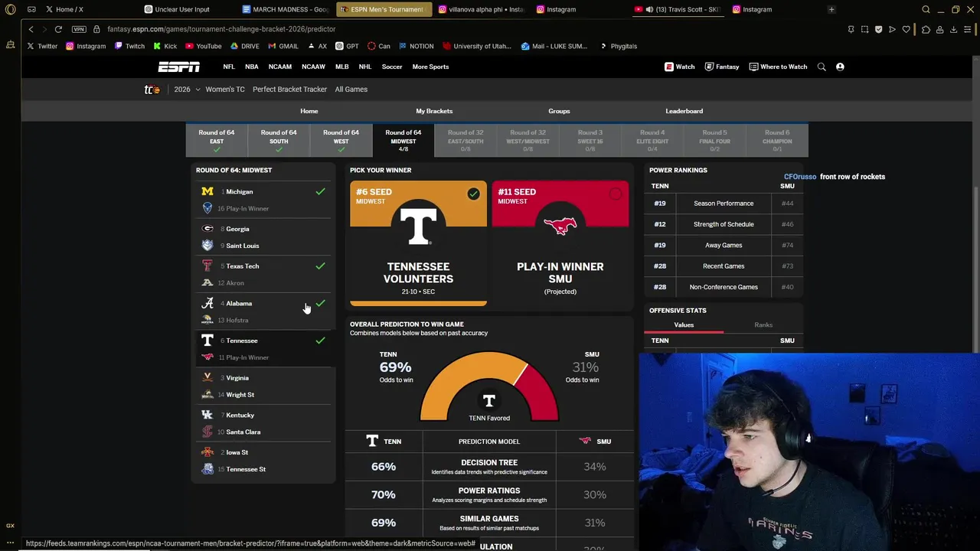Click the win probability gauge chart
Image resolution: width=980 pixels, height=551 pixels.
click(x=489, y=386)
